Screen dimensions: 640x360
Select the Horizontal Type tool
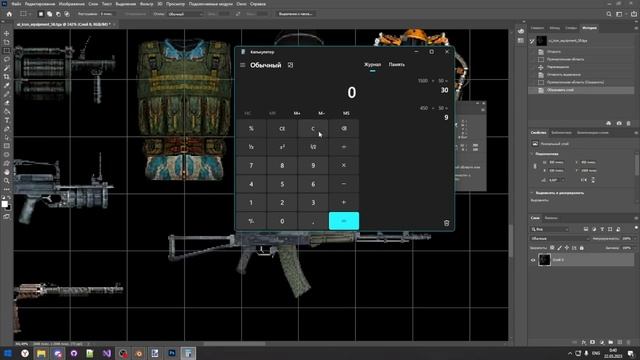point(7,120)
